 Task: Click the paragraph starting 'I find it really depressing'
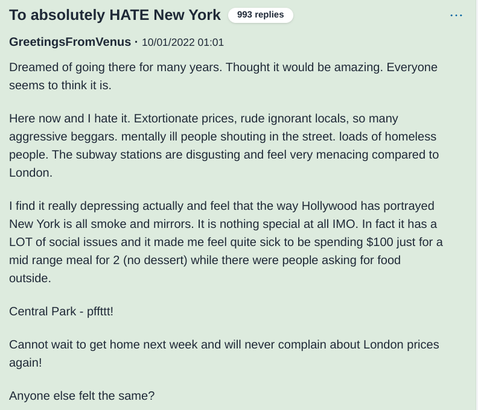(226, 242)
